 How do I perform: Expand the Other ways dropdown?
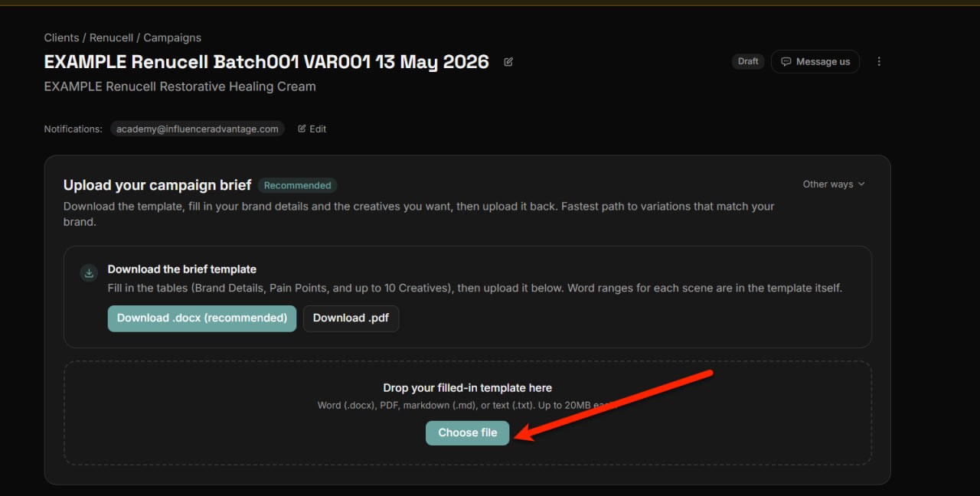(834, 184)
